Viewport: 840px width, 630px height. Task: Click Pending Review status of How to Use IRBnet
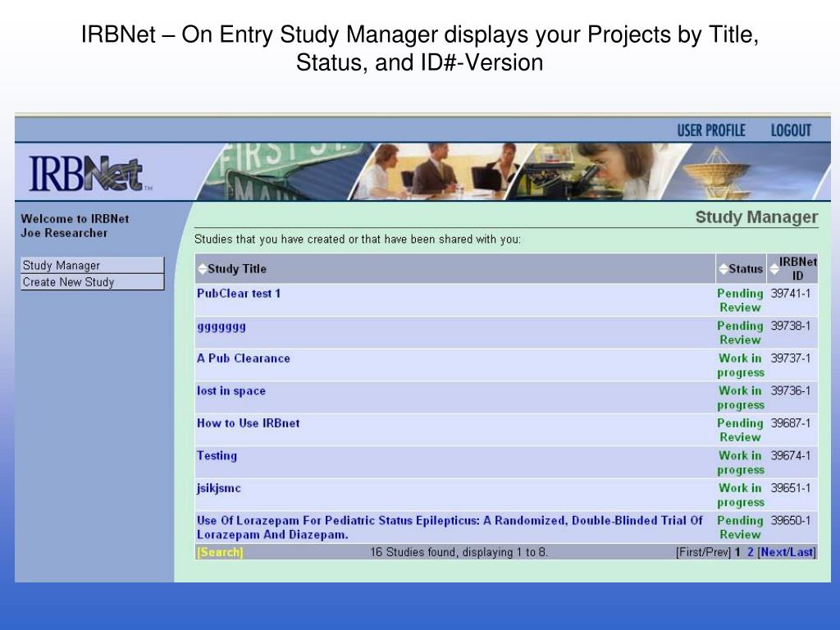pyautogui.click(x=740, y=430)
